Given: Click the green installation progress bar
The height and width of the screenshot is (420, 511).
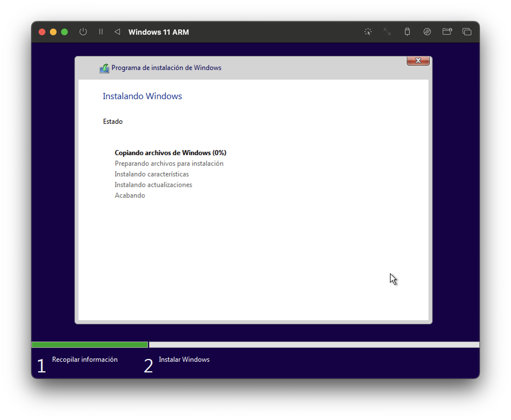Looking at the screenshot, I should coord(90,345).
